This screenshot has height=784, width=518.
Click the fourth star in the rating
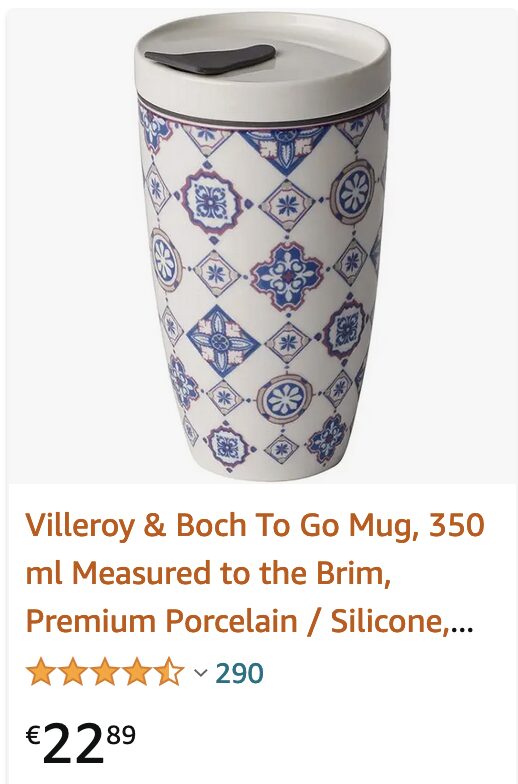[x=138, y=672]
